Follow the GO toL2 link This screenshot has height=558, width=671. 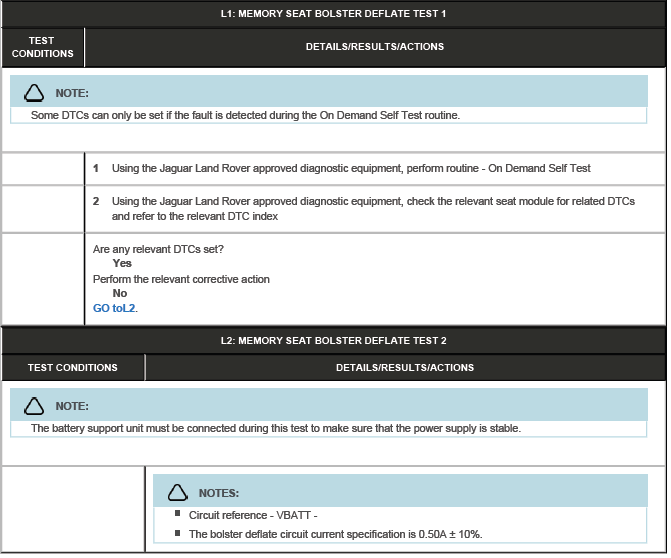coord(115,309)
